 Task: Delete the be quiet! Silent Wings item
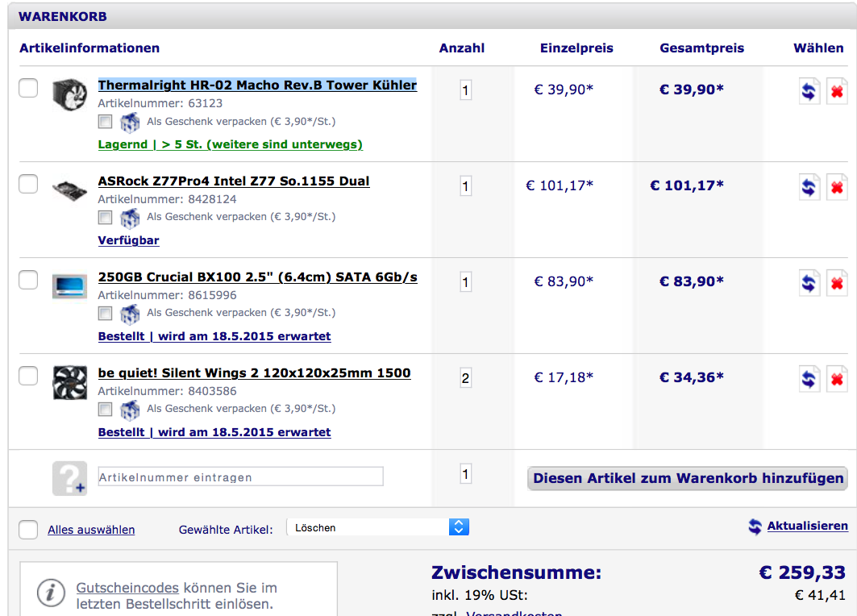pyautogui.click(x=837, y=378)
